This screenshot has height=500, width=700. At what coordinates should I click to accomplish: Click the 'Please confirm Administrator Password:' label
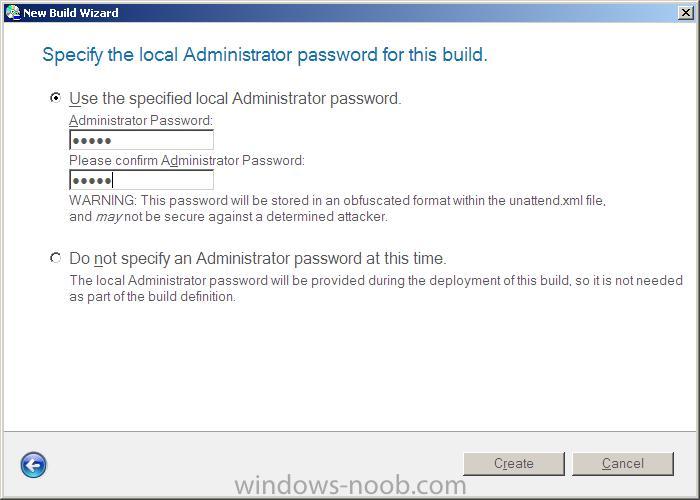pos(187,161)
